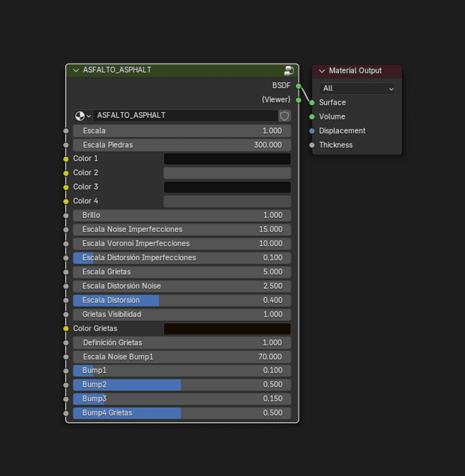The image size is (465, 476).
Task: Click the ASFALTO_ASPHALT node group name field
Action: coord(186,116)
